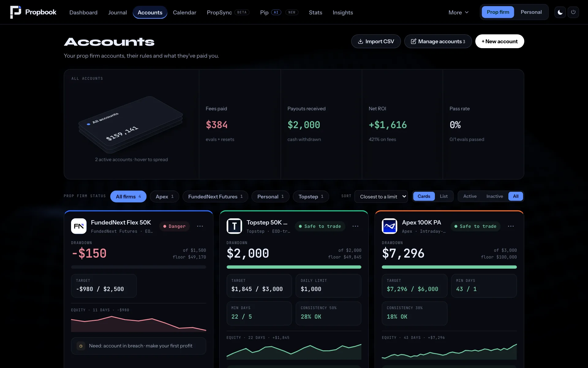Toggle dark mode moon icon
Screen dimensions: 588x368
560,12
